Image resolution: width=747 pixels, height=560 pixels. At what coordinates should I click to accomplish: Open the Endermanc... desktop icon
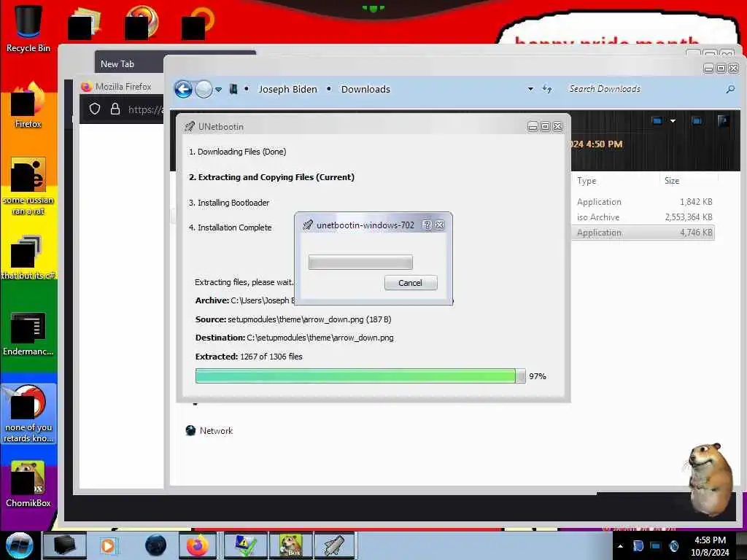tap(28, 333)
